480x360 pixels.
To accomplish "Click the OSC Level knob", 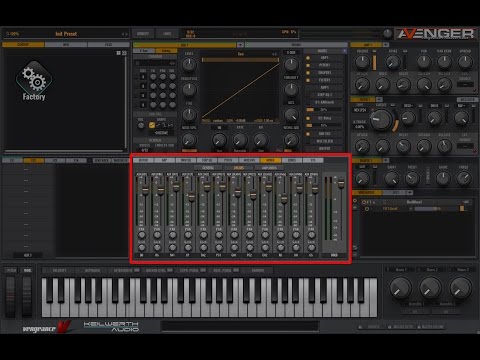I will (x=189, y=64).
